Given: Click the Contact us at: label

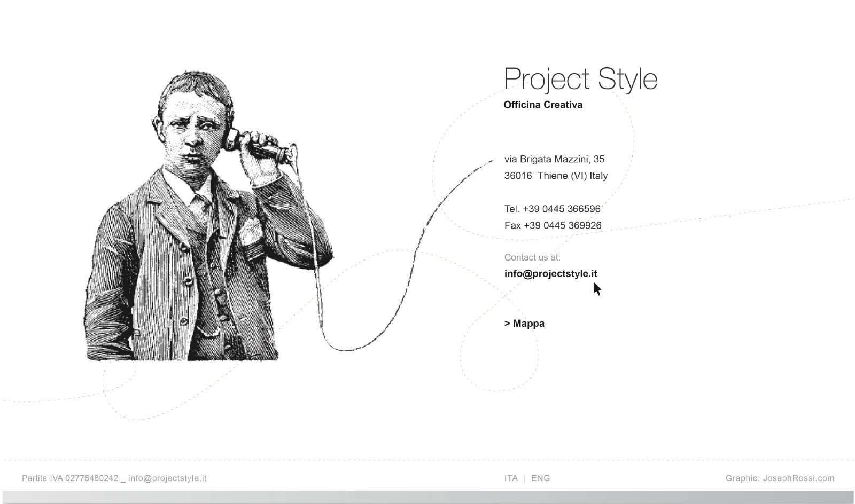Looking at the screenshot, I should point(532,257).
